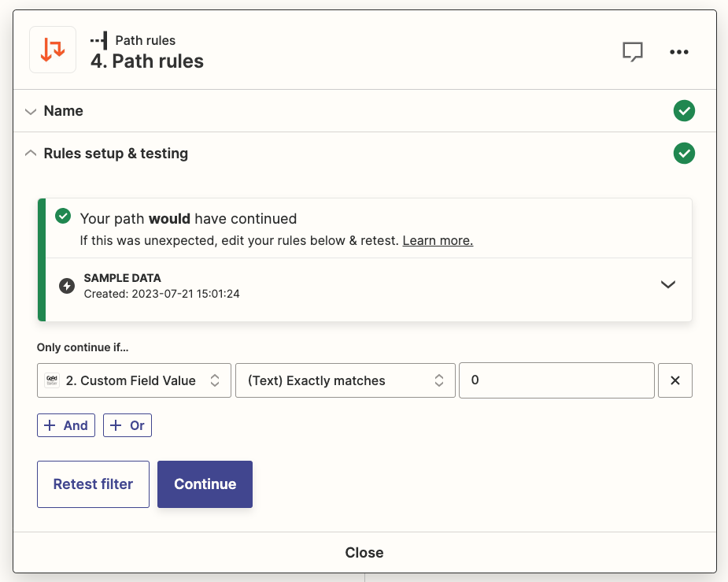Expand the Sample Data details chevron
The width and height of the screenshot is (728, 582).
(x=667, y=285)
